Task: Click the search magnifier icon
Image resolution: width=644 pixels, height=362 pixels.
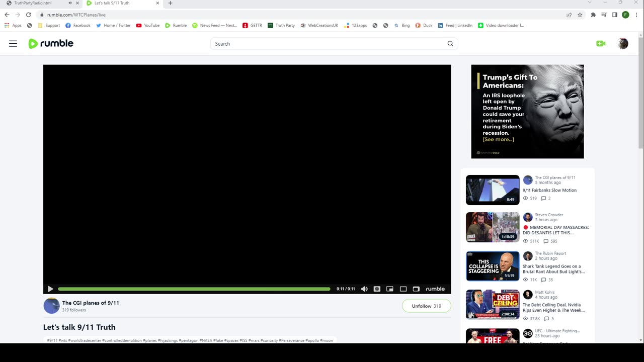Action: (x=450, y=44)
